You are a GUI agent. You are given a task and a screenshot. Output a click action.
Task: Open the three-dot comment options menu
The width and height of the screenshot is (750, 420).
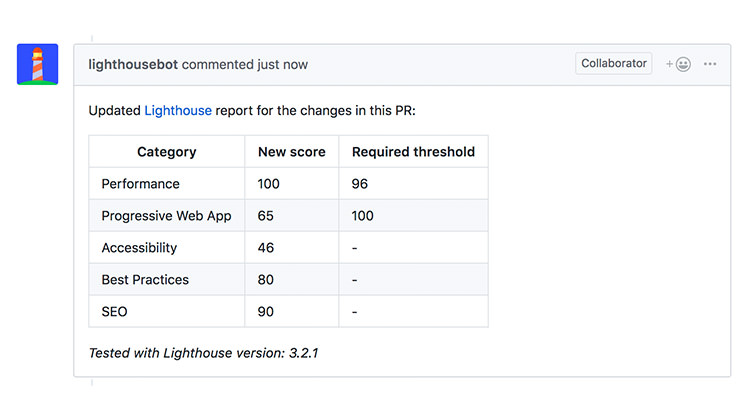[x=710, y=64]
